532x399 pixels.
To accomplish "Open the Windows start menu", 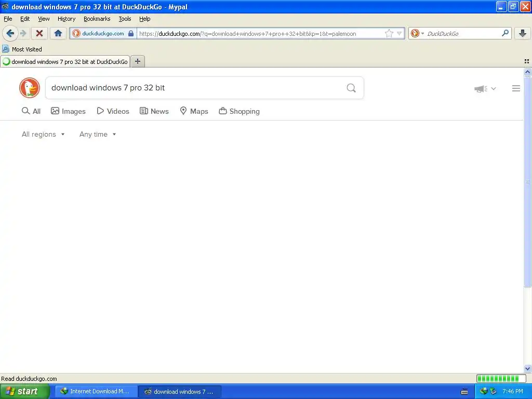I will coord(24,392).
